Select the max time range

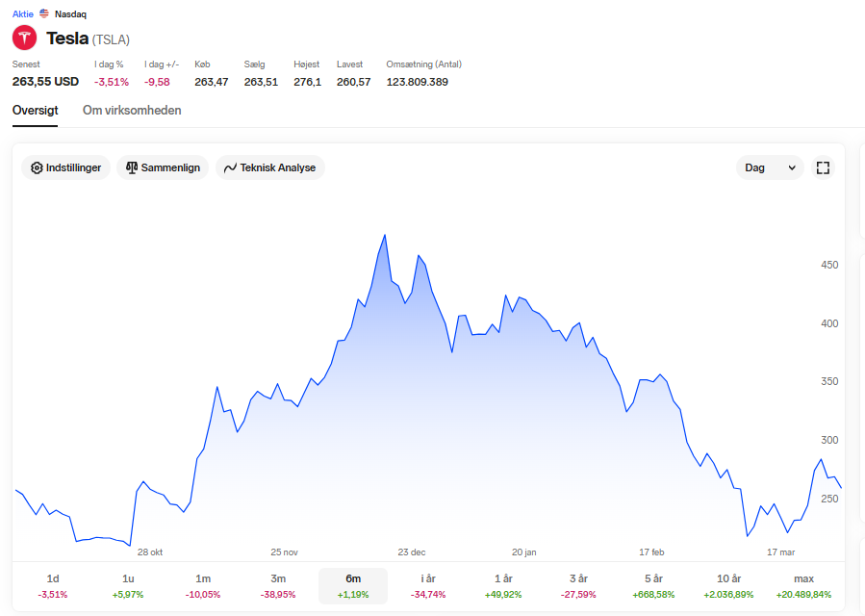pos(803,585)
